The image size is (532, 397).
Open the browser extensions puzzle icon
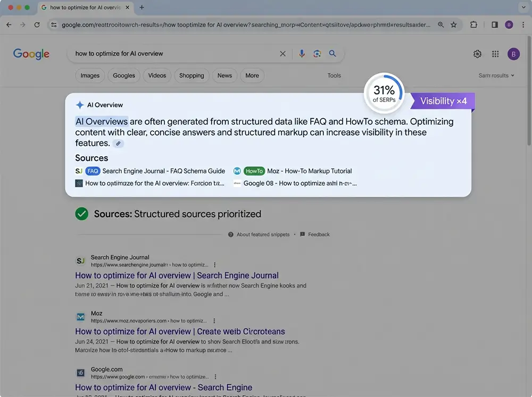473,24
